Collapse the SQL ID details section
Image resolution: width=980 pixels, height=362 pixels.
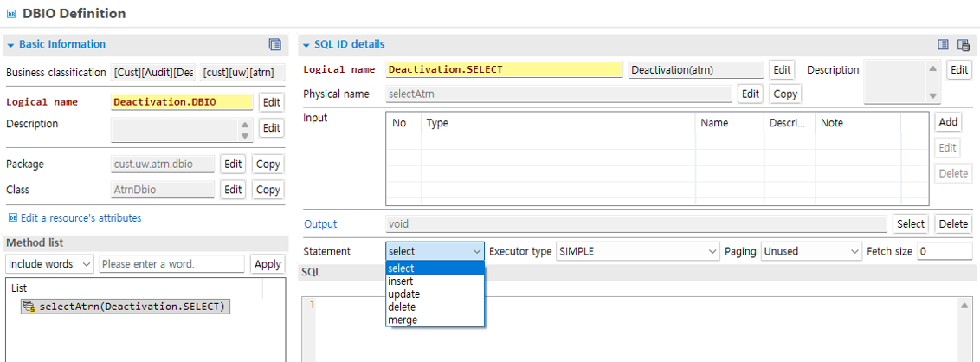pos(306,44)
